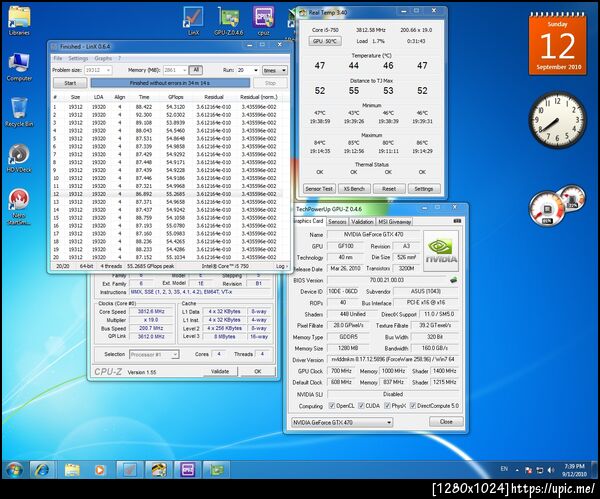Open the LinX '?' help menu
Image resolution: width=600 pixels, height=499 pixels.
coord(119,58)
